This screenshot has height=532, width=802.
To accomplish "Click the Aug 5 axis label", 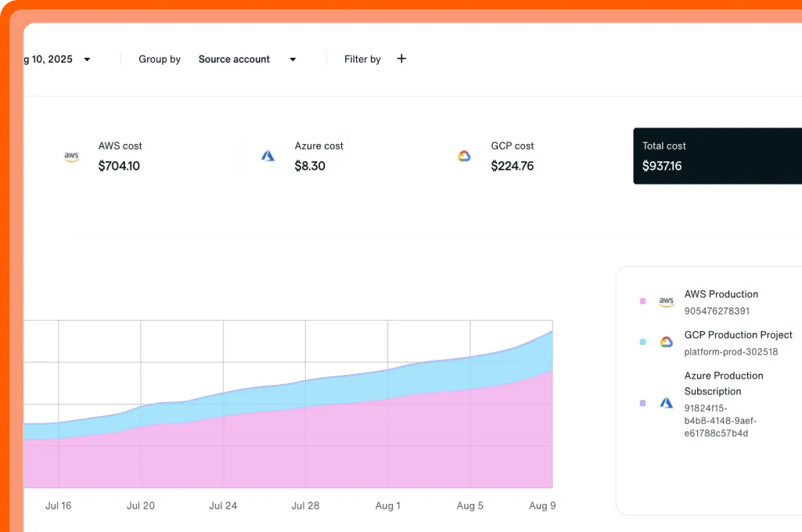I will (470, 506).
